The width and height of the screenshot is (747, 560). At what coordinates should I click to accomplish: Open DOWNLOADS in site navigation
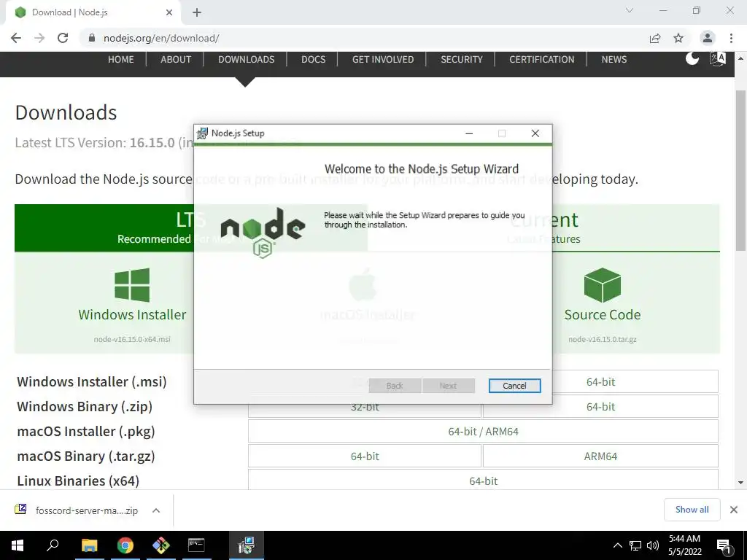(247, 60)
